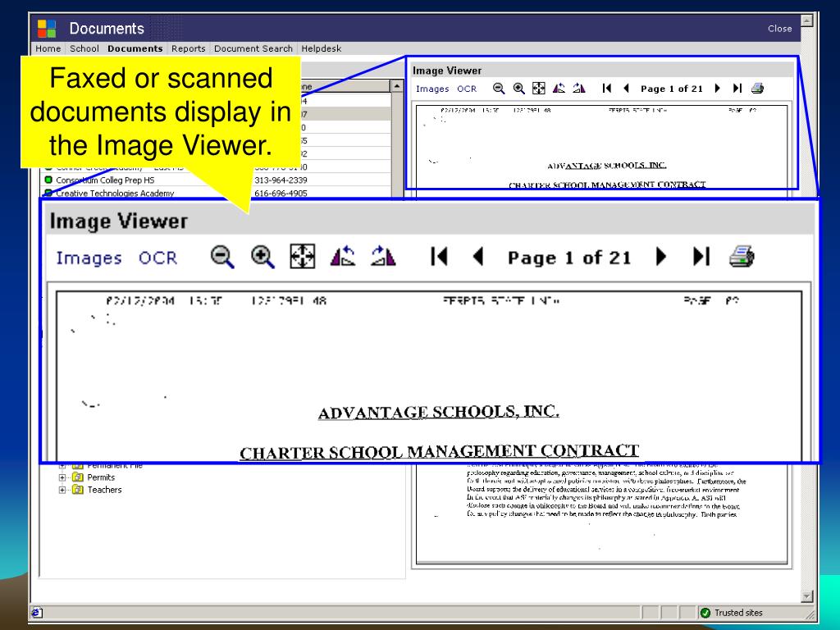OCR link in small Image Viewer panel

(467, 89)
